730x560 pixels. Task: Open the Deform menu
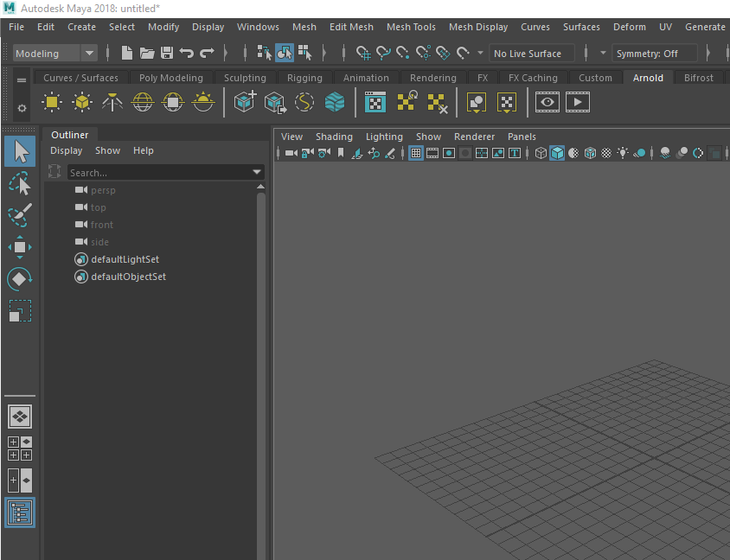[630, 27]
